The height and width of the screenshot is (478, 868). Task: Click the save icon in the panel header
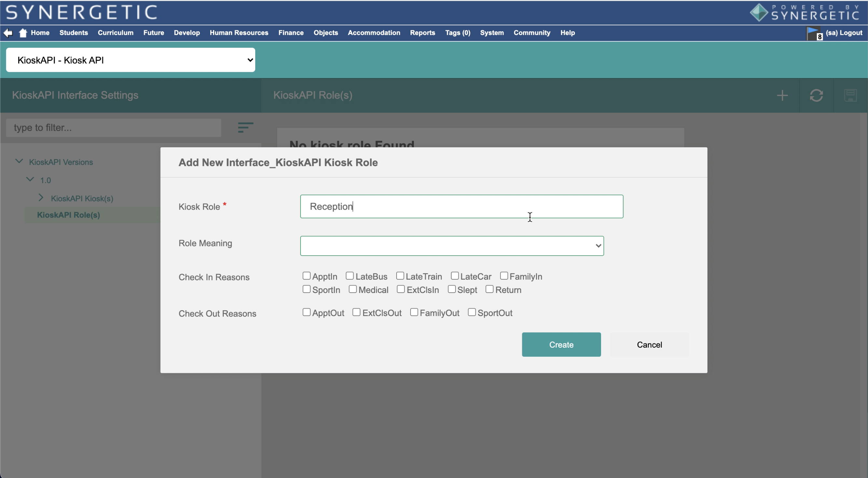pos(850,95)
